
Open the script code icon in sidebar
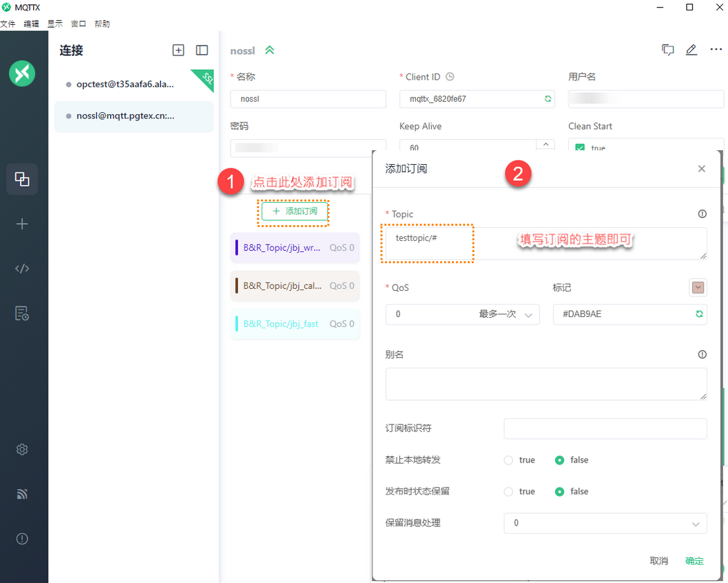pyautogui.click(x=22, y=269)
